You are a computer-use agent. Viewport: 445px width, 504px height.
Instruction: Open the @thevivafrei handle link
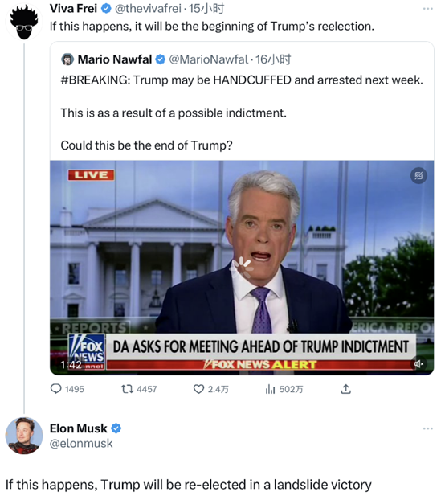pos(148,9)
